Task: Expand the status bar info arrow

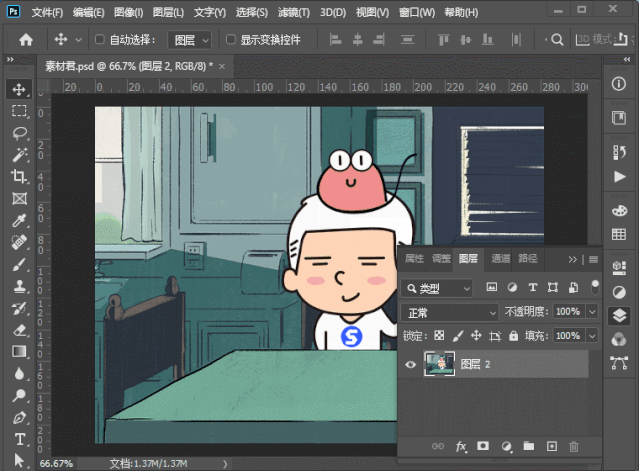Action: [x=225, y=464]
